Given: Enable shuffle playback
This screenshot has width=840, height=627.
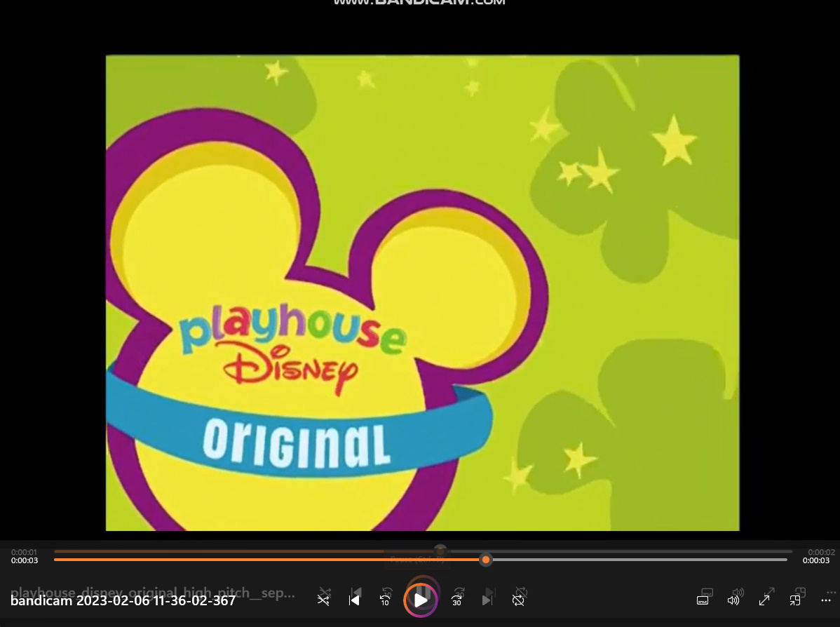Looking at the screenshot, I should (323, 600).
